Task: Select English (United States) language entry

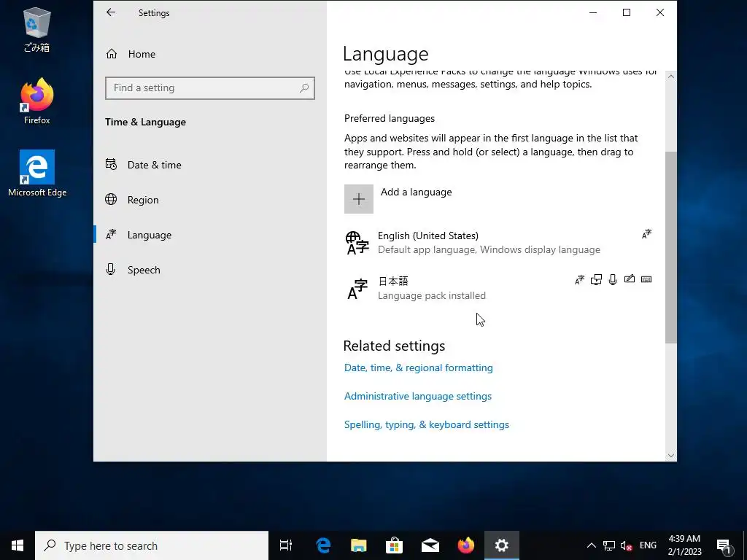Action: pyautogui.click(x=498, y=242)
